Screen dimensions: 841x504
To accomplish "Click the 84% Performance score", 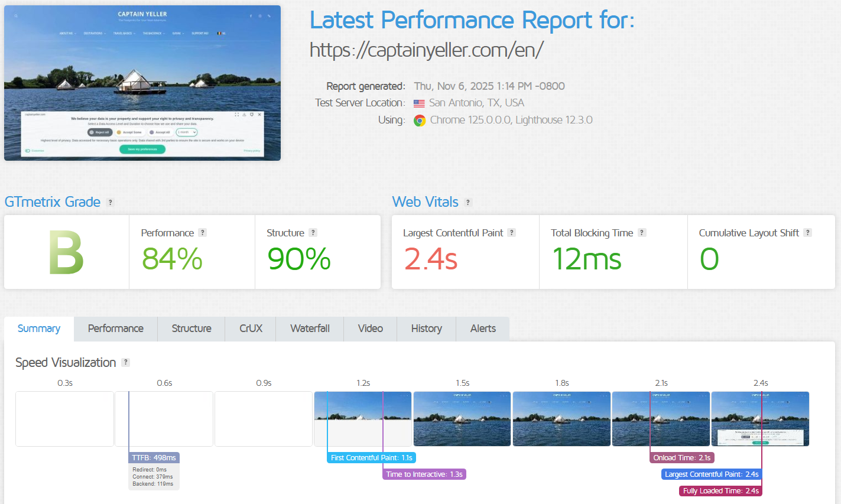I will (172, 259).
